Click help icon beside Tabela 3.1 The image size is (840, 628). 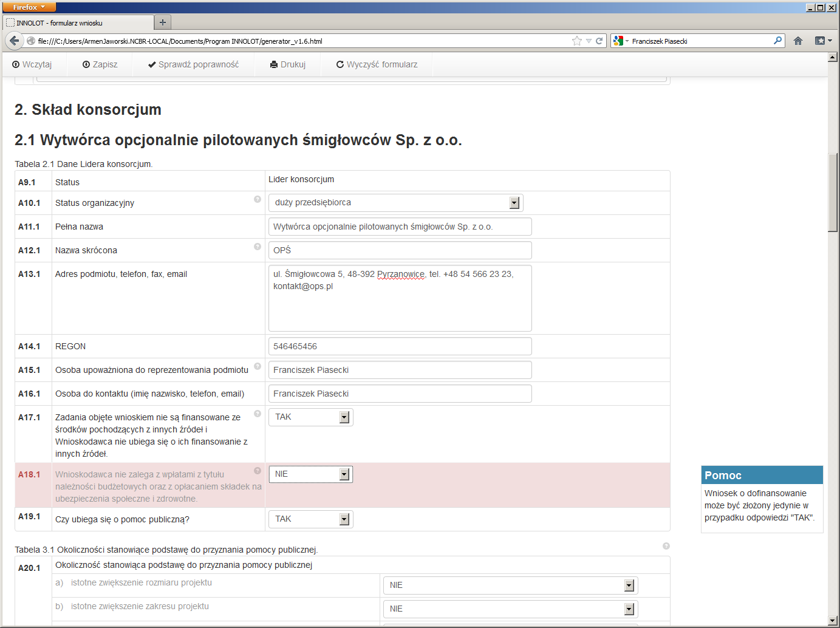[x=666, y=546]
